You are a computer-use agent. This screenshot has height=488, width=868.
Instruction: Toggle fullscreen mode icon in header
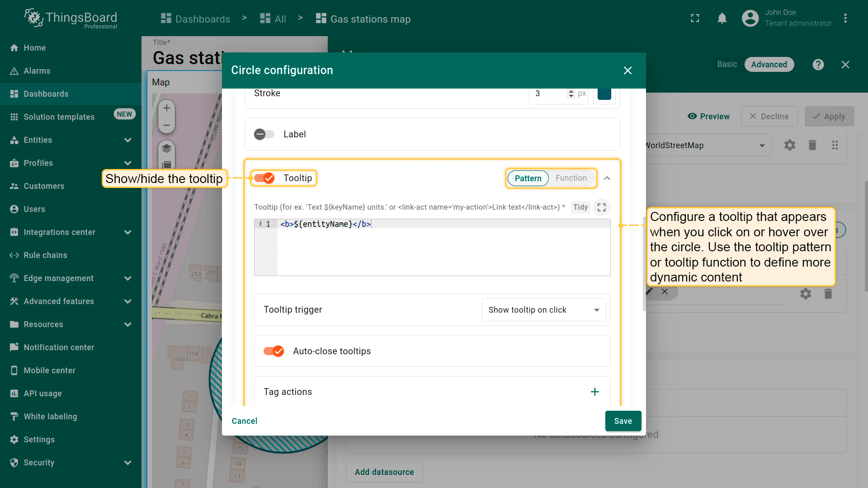pos(695,19)
